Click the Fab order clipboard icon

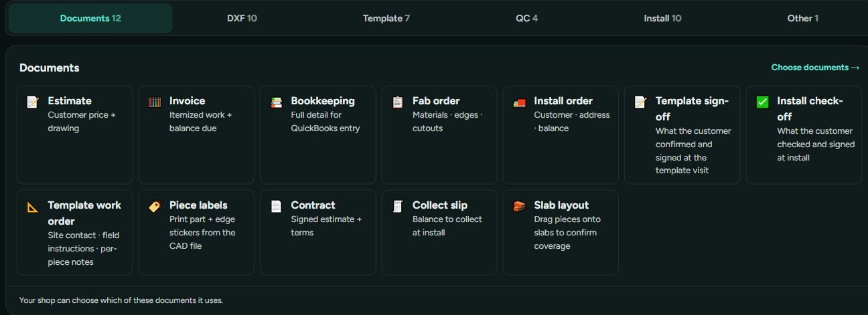[398, 102]
